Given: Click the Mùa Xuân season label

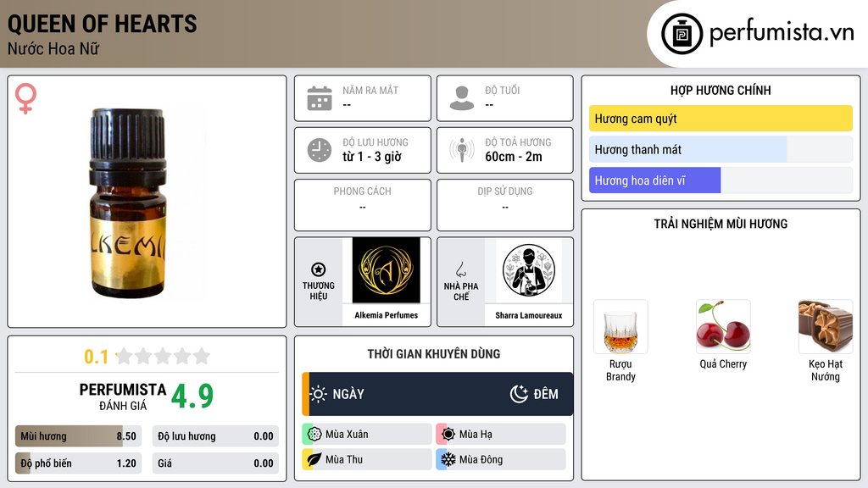Looking at the screenshot, I should (x=347, y=435).
